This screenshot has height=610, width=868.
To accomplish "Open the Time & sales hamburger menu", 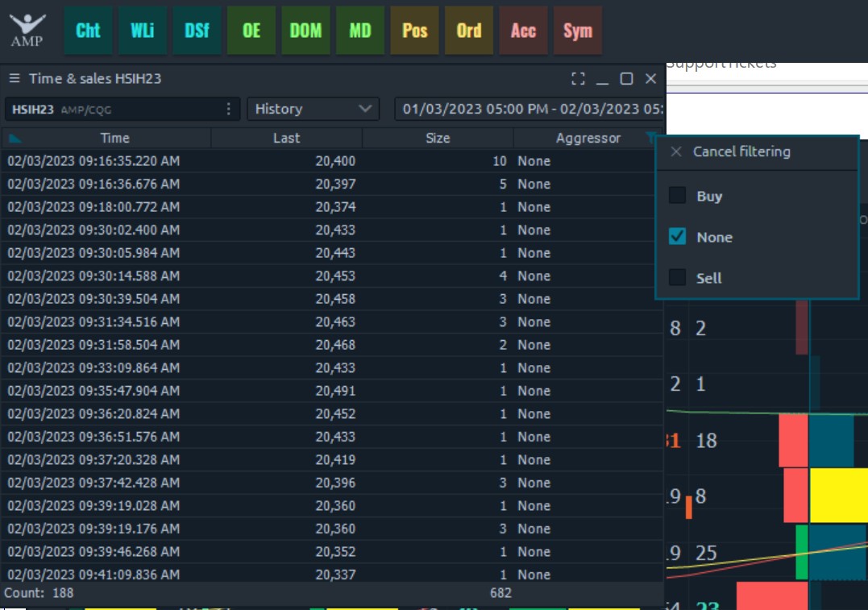I will tap(15, 79).
